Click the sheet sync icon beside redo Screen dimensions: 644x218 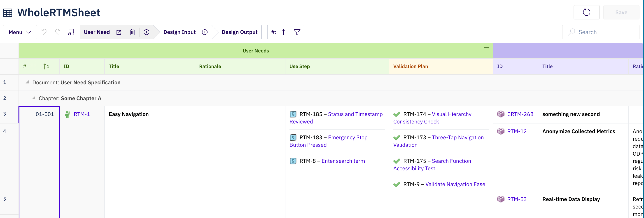(x=71, y=32)
